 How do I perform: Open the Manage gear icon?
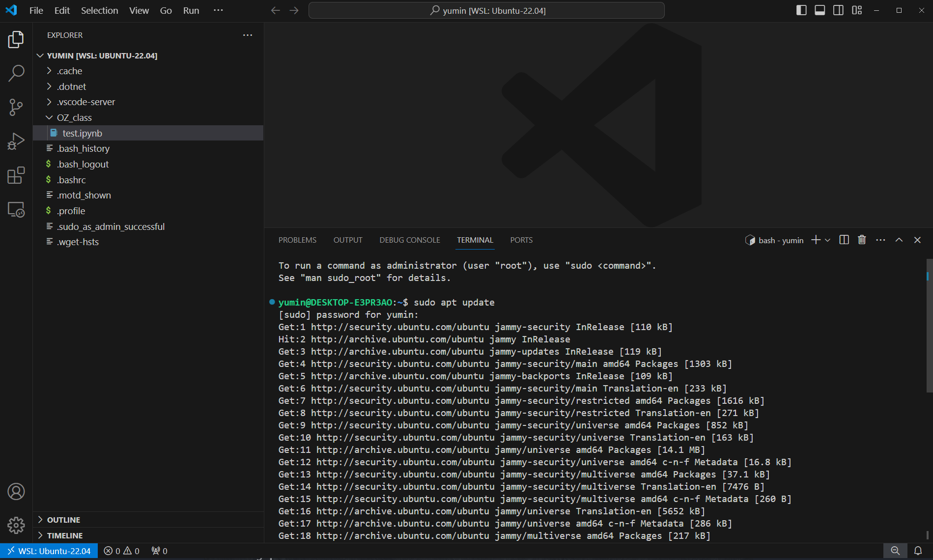point(16,525)
